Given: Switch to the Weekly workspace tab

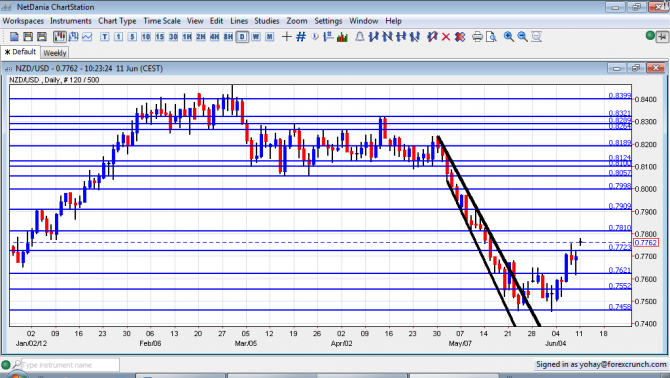Looking at the screenshot, I should [x=55, y=53].
